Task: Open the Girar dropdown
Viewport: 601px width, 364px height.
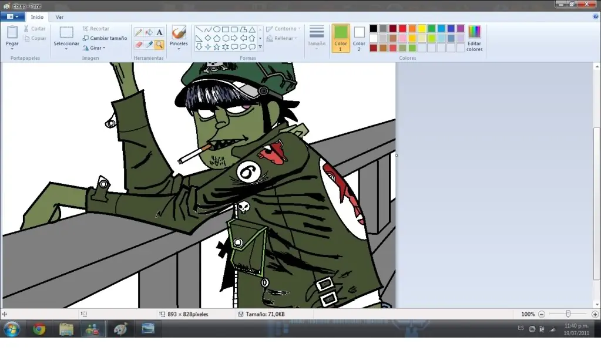Action: click(94, 48)
